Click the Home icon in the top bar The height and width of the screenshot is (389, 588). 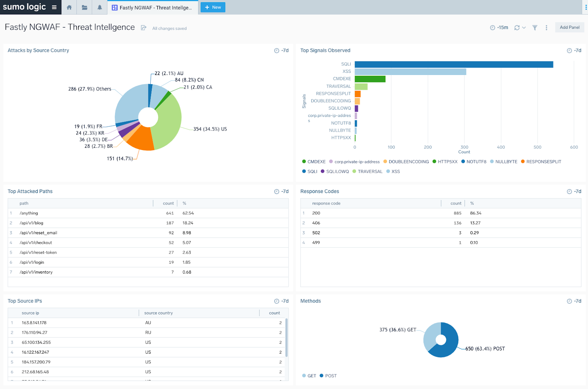(x=69, y=7)
